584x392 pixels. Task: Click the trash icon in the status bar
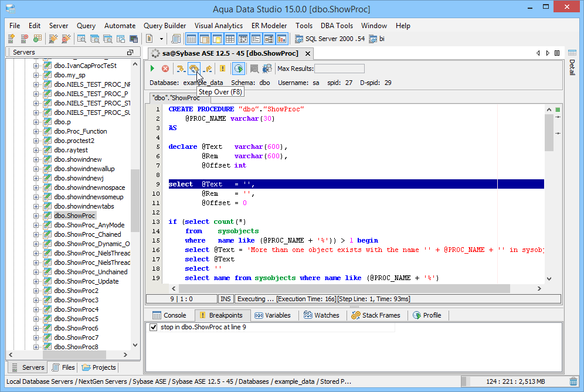573,381
